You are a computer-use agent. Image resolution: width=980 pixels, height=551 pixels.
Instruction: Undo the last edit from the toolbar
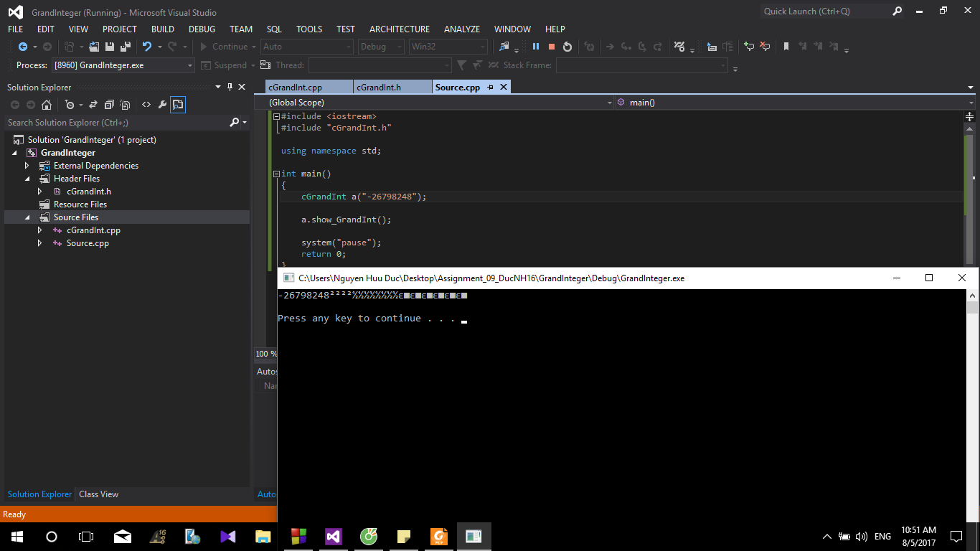point(147,47)
